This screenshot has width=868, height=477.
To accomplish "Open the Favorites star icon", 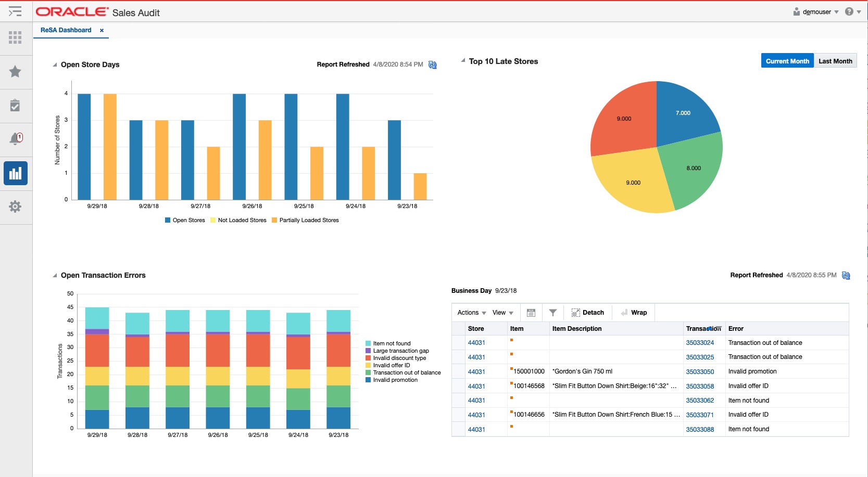I will 15,71.
